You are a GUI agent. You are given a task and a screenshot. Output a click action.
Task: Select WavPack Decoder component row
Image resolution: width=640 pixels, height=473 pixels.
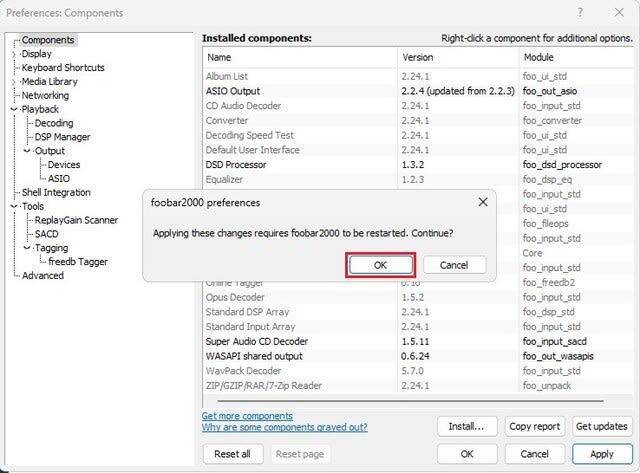418,371
